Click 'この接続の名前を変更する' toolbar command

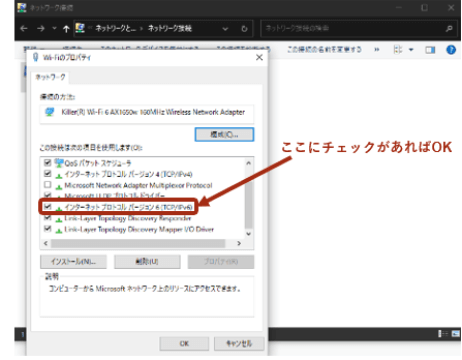tap(324, 50)
